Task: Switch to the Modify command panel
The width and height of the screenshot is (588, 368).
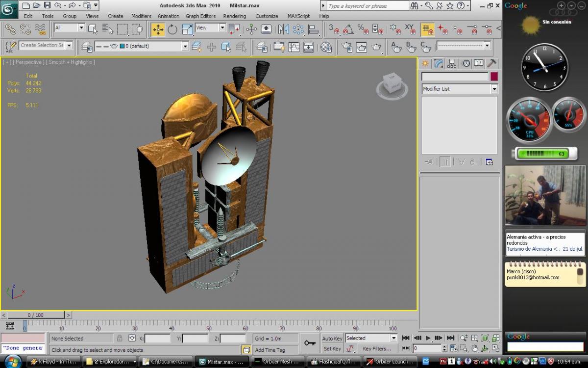Action: pyautogui.click(x=439, y=63)
